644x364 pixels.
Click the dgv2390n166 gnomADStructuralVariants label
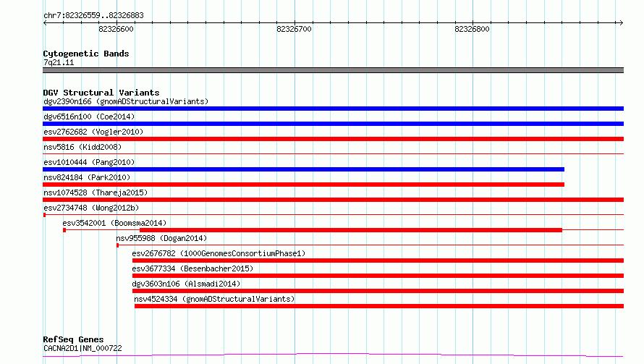pos(126,101)
